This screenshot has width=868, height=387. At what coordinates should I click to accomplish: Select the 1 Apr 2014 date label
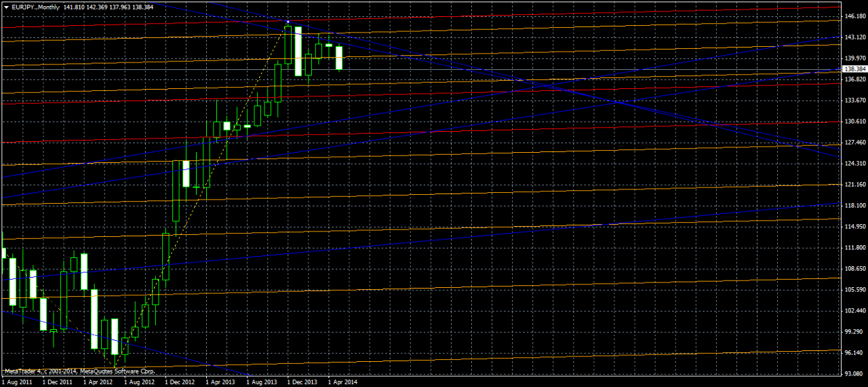(343, 382)
